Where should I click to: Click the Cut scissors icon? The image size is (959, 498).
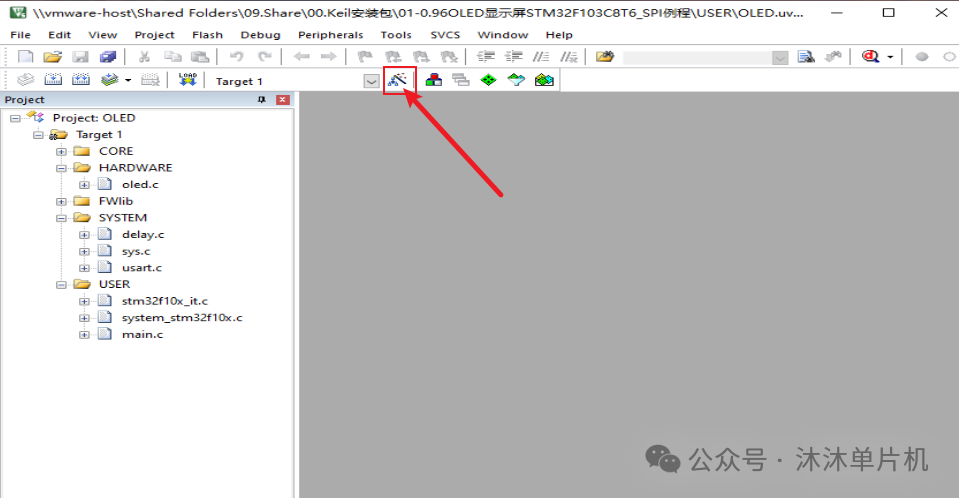[x=144, y=57]
